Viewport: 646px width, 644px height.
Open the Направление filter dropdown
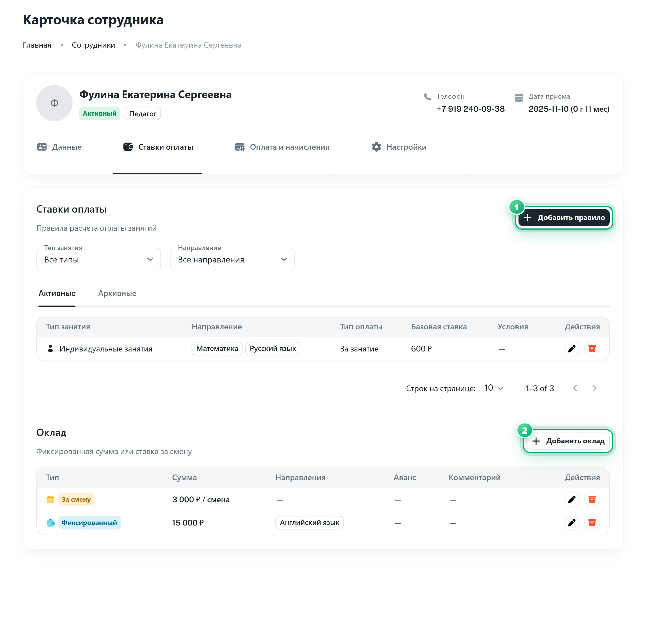[232, 259]
